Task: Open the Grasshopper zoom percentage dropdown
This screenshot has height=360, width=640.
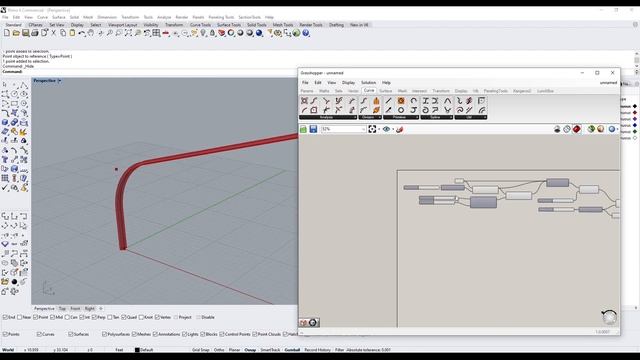Action: (x=363, y=129)
